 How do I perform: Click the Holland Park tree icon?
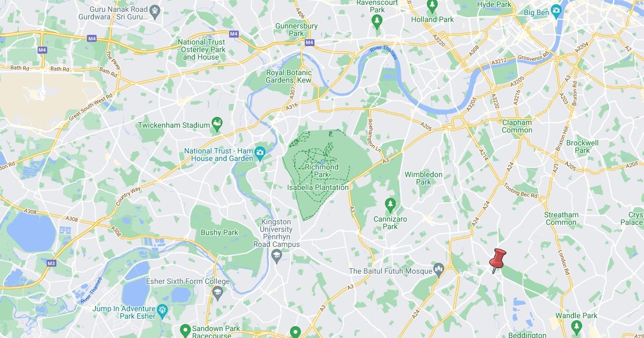[x=433, y=6]
